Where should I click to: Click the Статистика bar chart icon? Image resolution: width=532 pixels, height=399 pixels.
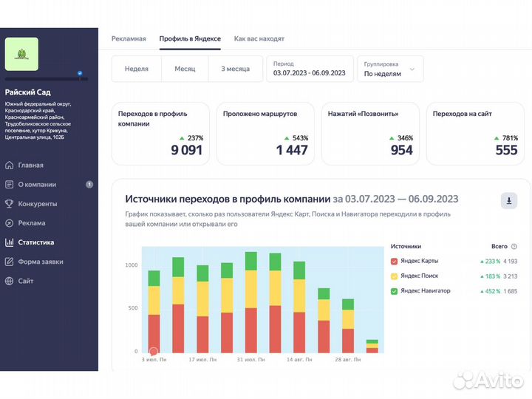pyautogui.click(x=9, y=242)
